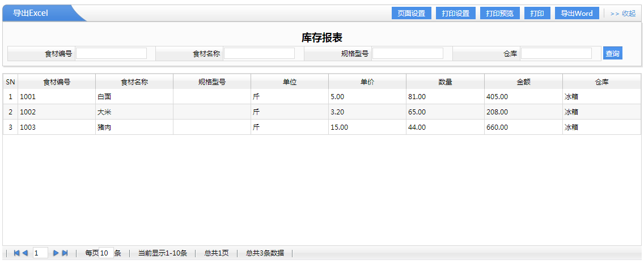Jump to the last page of results
The image size is (644, 264).
(65, 253)
